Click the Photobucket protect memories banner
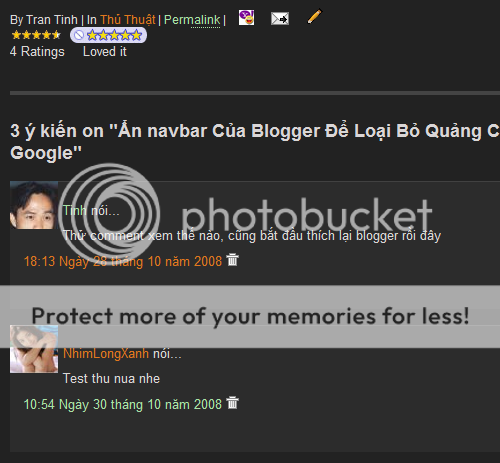Viewport: 500px width, 463px height. 250,316
